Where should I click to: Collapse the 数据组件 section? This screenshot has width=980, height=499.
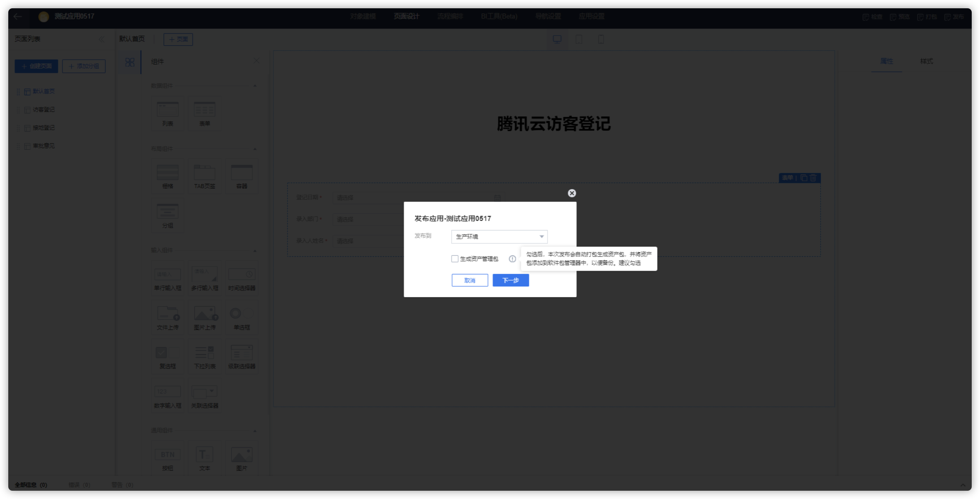click(255, 86)
